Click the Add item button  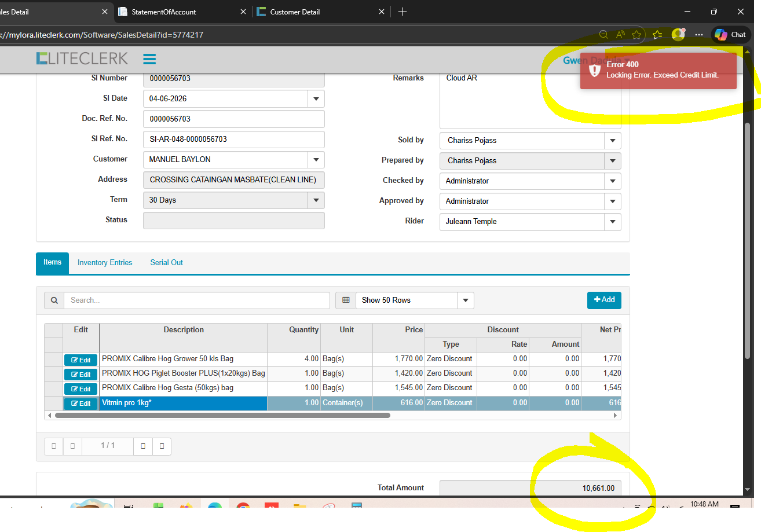(604, 300)
